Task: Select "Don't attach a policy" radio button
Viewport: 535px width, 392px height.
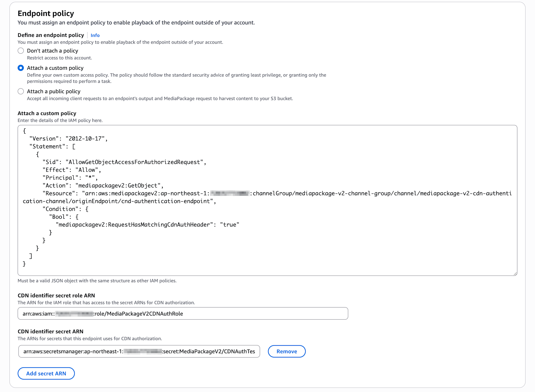Action: point(21,51)
